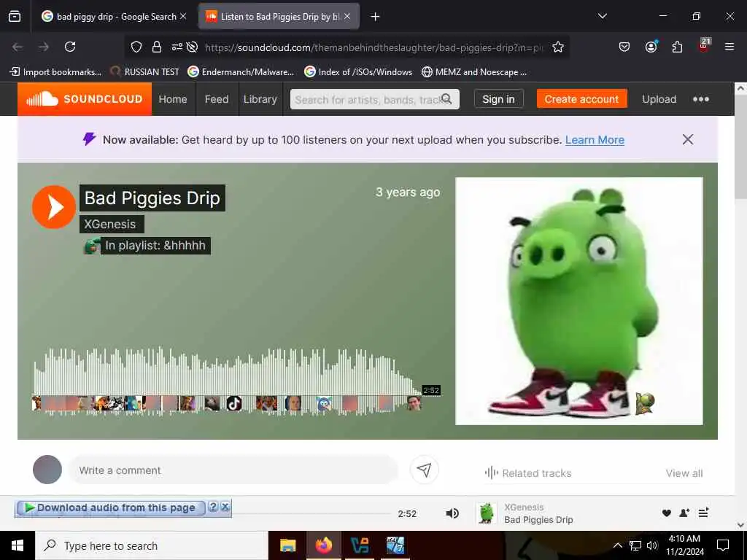
Task: Click the tracking protection shield icon
Action: (136, 47)
